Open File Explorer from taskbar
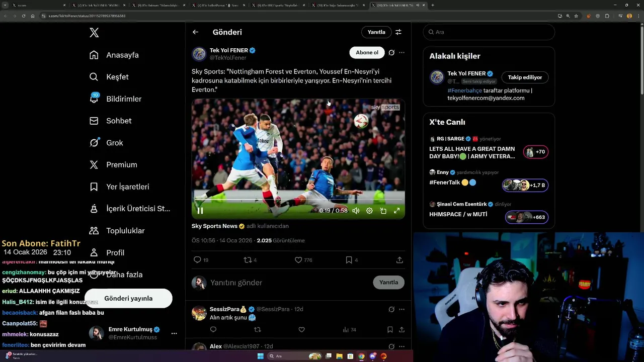644x362 pixels. coord(339,356)
